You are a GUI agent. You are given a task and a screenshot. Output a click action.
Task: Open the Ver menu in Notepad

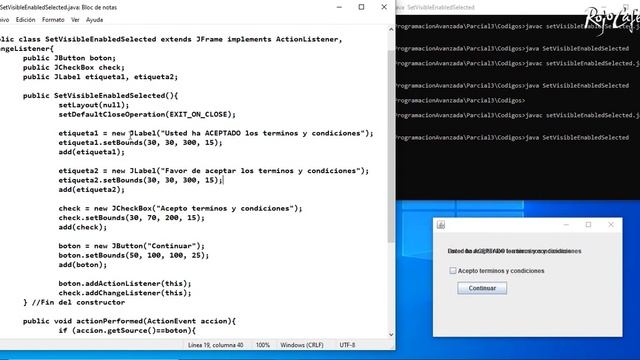point(75,20)
